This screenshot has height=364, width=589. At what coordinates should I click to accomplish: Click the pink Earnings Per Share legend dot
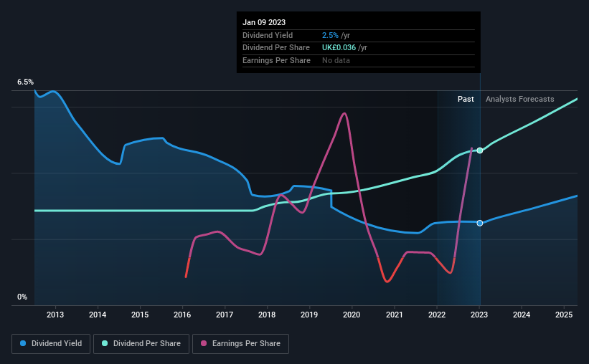(204, 343)
